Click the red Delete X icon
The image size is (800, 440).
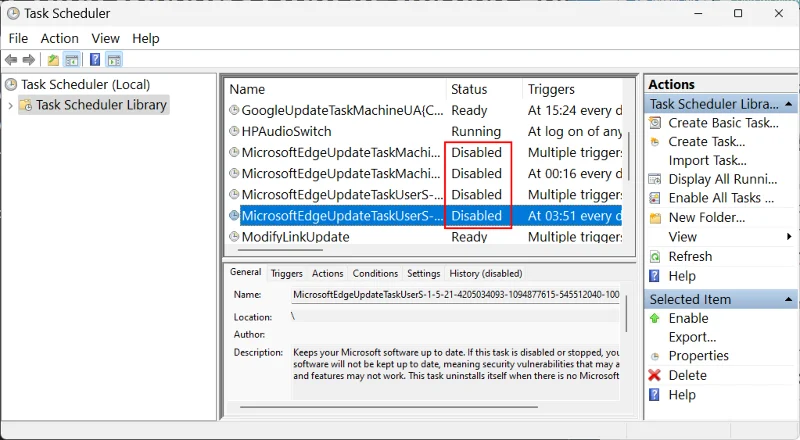(x=655, y=375)
